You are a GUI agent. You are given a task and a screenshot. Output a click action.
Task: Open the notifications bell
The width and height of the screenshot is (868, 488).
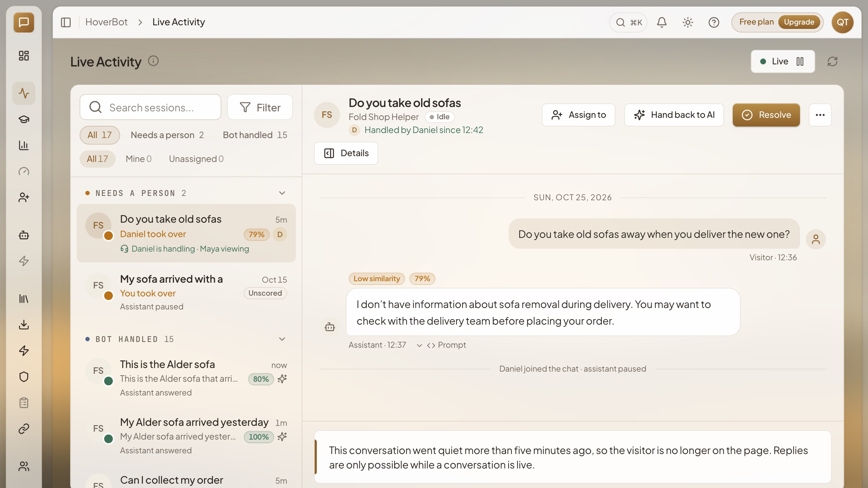point(662,22)
